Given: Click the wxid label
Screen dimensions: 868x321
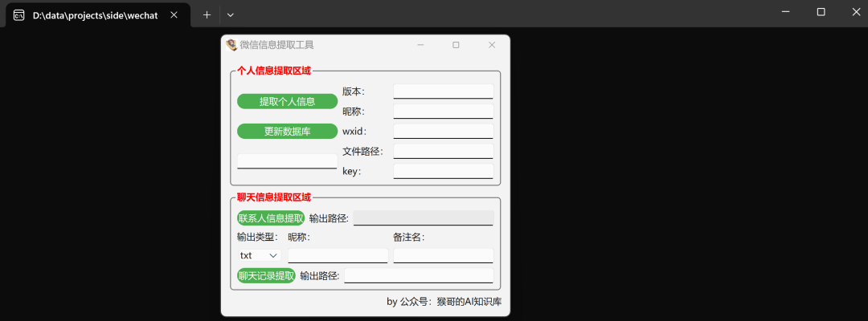Looking at the screenshot, I should pyautogui.click(x=355, y=132).
